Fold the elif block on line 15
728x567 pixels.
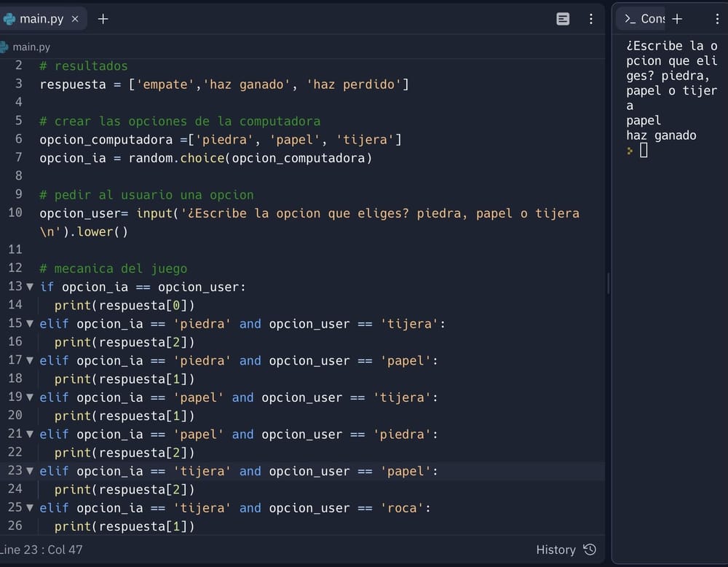30,323
